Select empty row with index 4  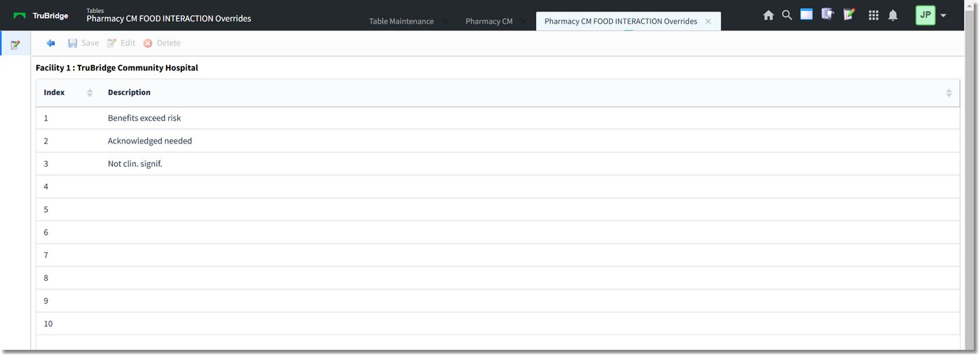497,187
